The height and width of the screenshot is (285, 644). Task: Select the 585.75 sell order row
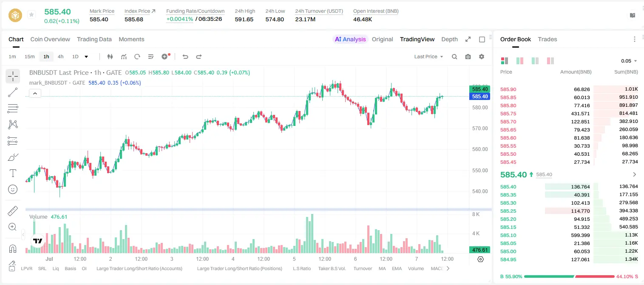coord(569,114)
